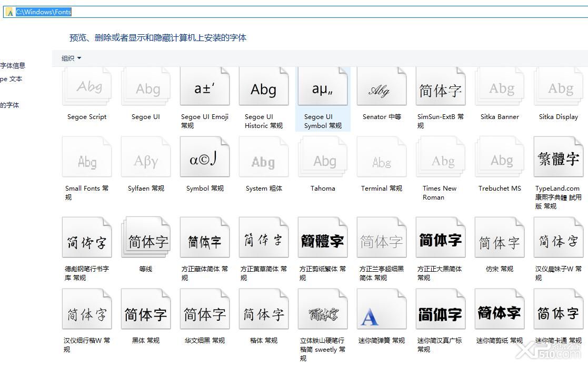The width and height of the screenshot is (588, 366).
Task: Click the fonts icon in the address bar
Action: pos(9,12)
